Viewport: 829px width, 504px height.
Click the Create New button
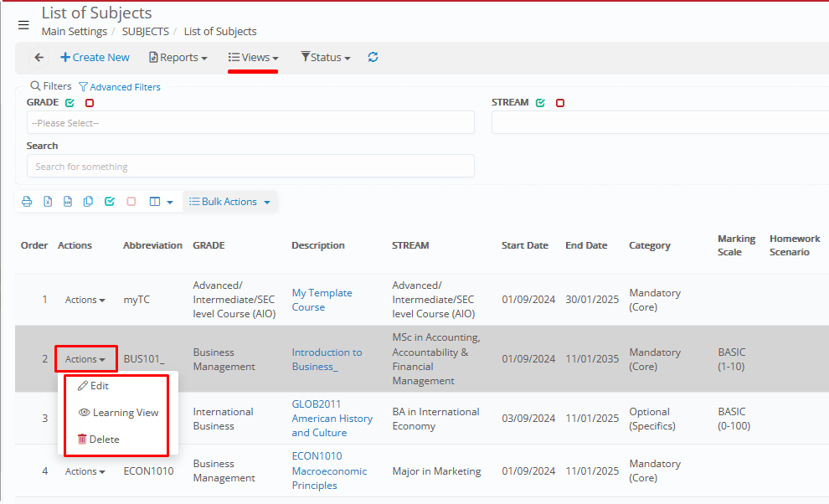(x=95, y=58)
